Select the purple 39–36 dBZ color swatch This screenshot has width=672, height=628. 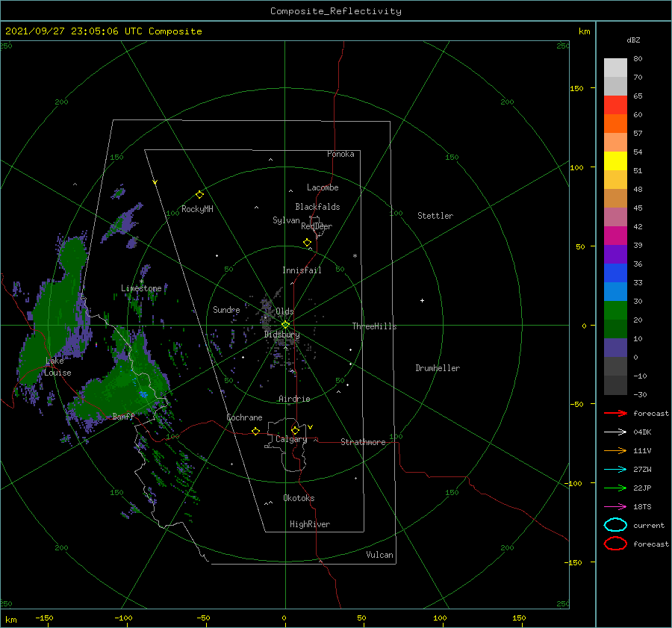[x=615, y=254]
